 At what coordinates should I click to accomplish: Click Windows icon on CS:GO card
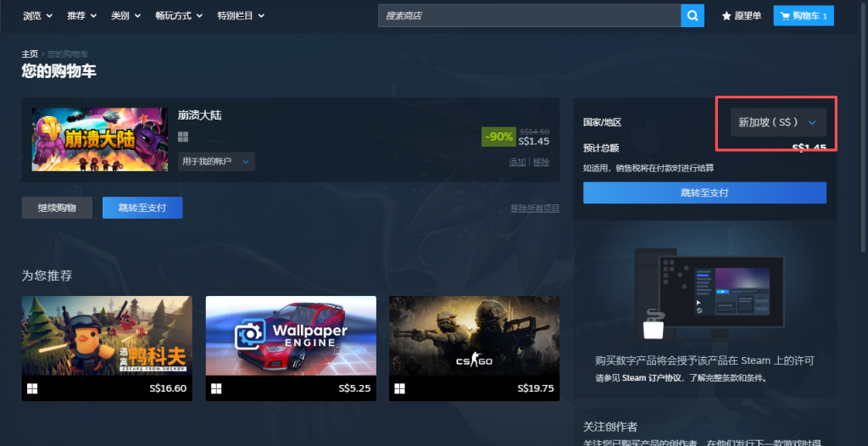point(400,388)
